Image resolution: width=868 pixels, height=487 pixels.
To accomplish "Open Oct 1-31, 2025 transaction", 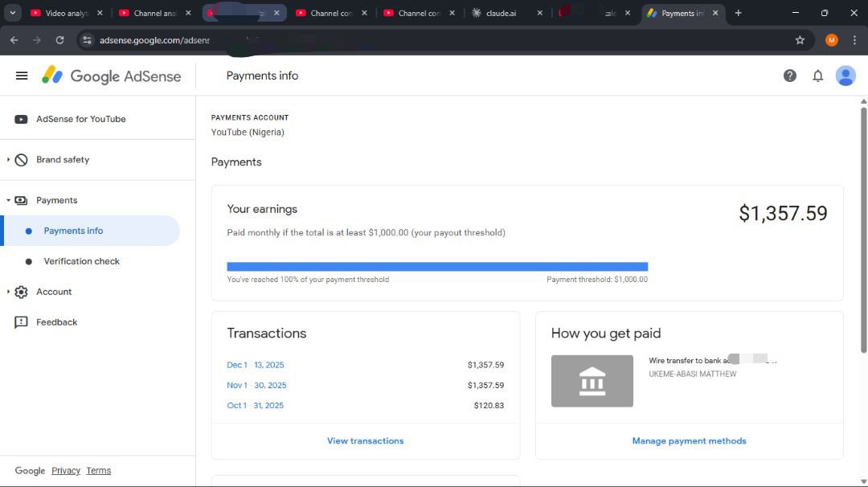I will tap(256, 405).
